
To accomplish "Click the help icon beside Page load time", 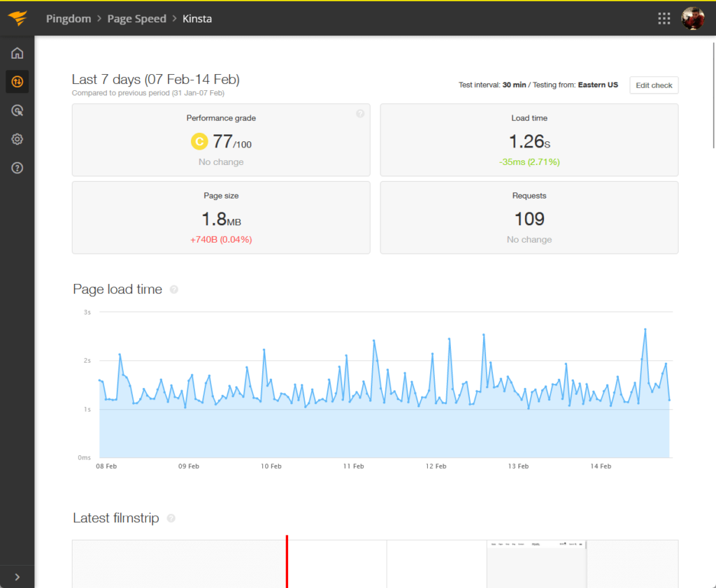I will 174,289.
